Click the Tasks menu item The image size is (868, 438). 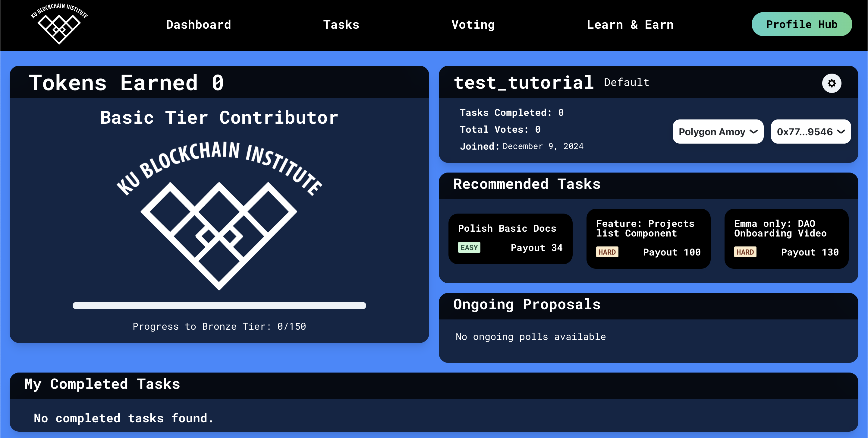[341, 24]
